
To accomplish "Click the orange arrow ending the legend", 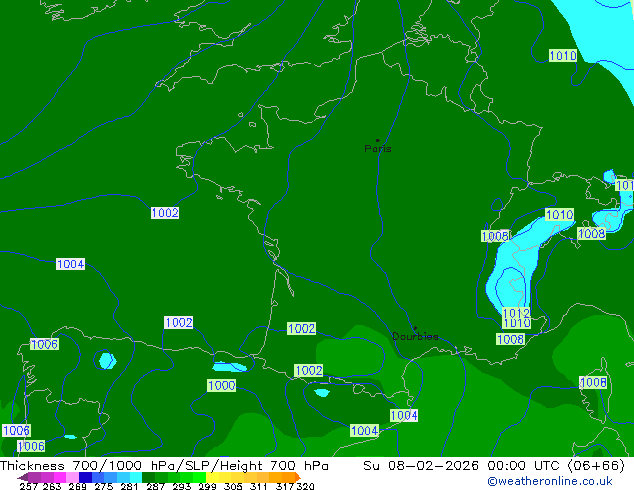I will pos(298,477).
